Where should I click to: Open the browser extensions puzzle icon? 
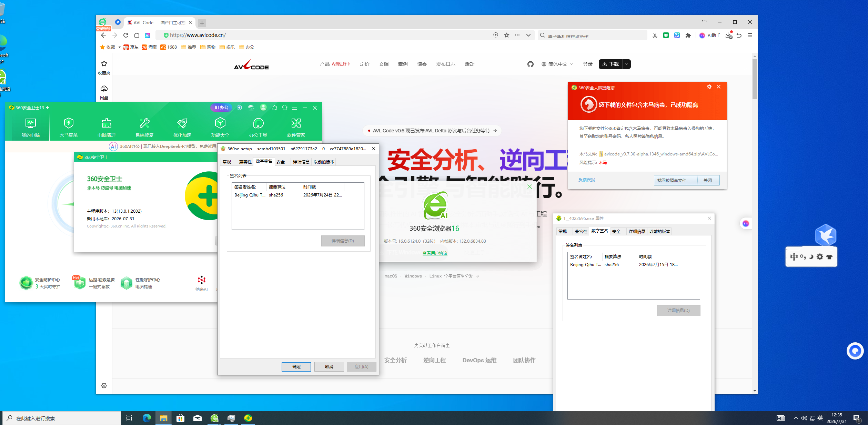pyautogui.click(x=688, y=35)
